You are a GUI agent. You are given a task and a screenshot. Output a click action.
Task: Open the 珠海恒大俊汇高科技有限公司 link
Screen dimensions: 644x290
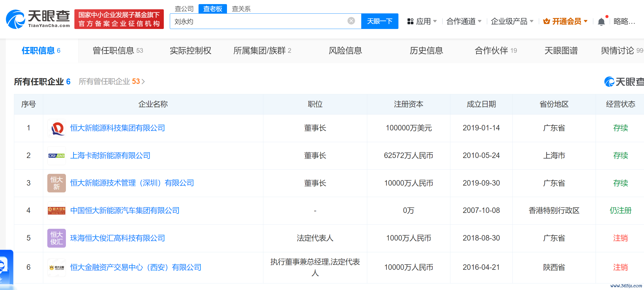pos(118,238)
